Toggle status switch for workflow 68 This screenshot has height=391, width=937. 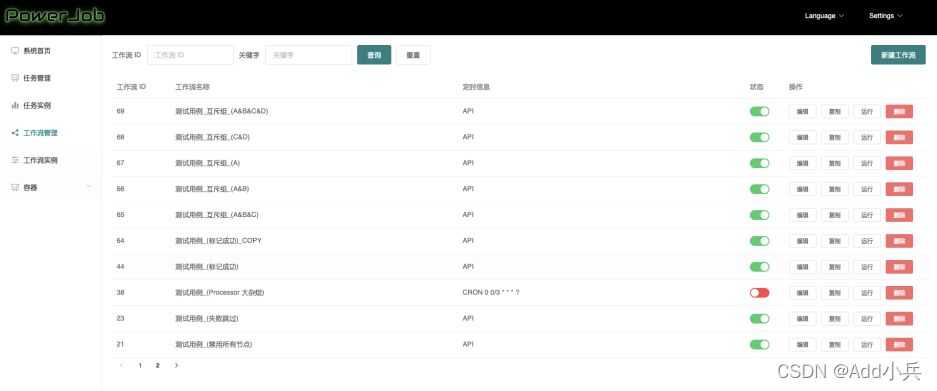[760, 137]
